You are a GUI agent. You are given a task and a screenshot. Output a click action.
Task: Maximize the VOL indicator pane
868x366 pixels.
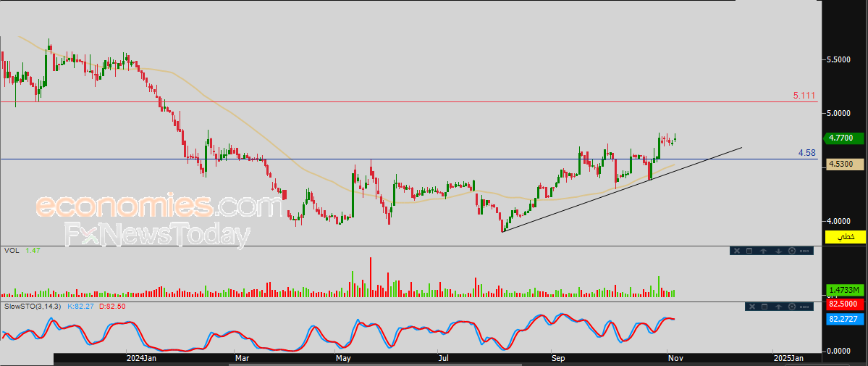click(749, 251)
